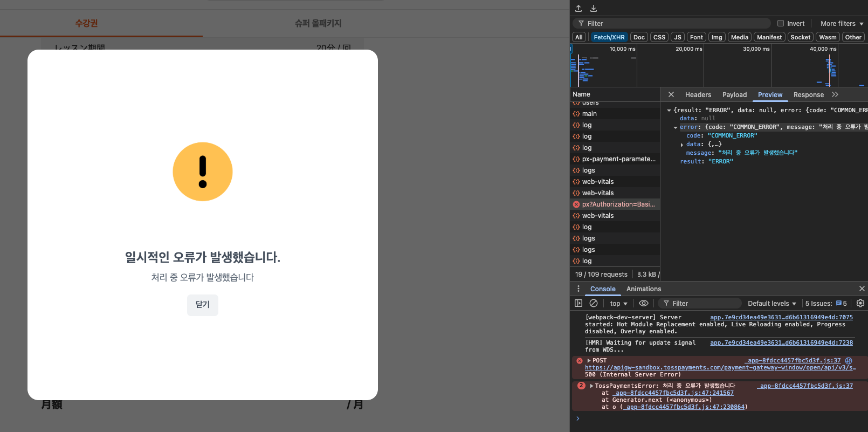Click the 닫기 button in the error dialog

pos(203,305)
